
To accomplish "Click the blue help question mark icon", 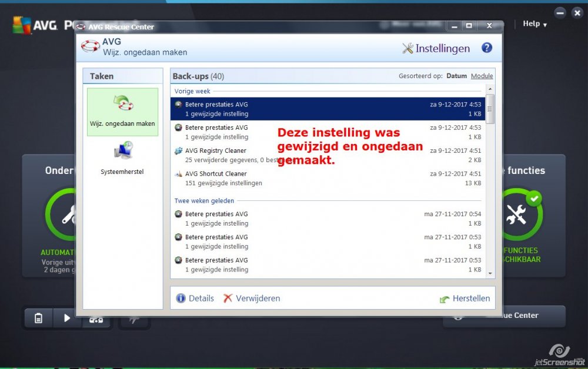I will [487, 48].
